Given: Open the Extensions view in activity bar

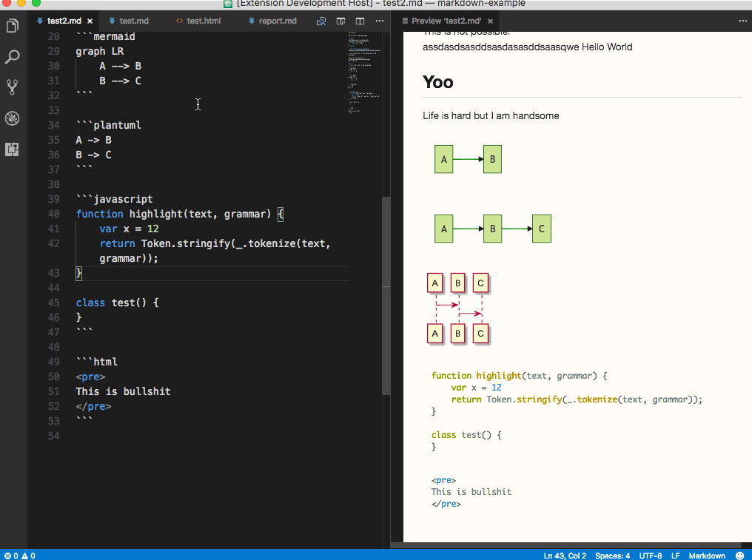Looking at the screenshot, I should 13,149.
